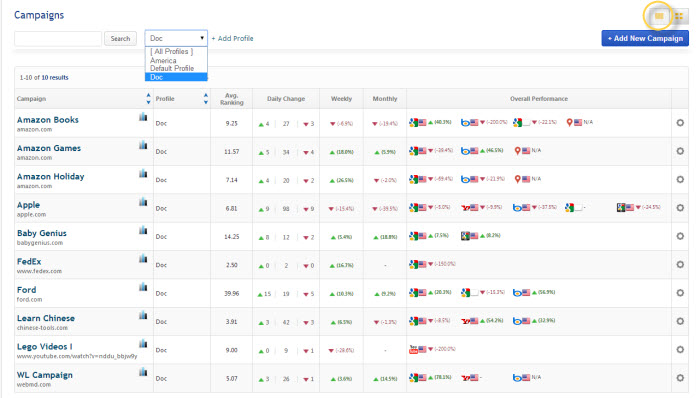
Task: Switch to list view layout icon
Action: (x=659, y=17)
